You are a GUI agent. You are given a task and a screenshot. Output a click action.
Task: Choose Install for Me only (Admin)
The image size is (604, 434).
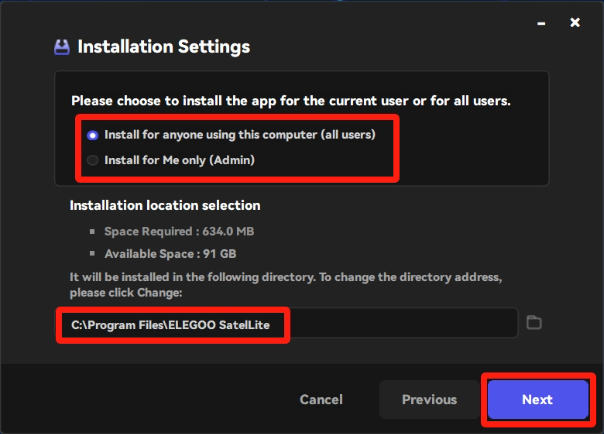coord(93,160)
